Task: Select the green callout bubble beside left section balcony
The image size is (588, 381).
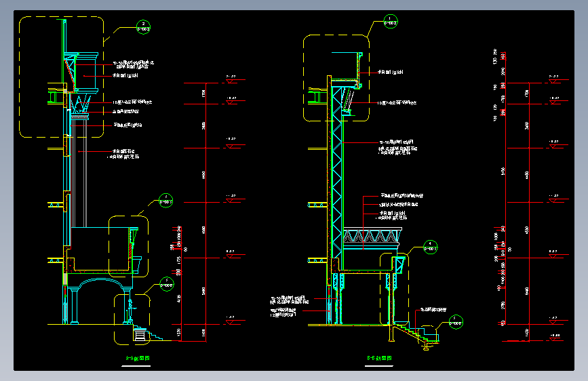Action: [x=165, y=201]
